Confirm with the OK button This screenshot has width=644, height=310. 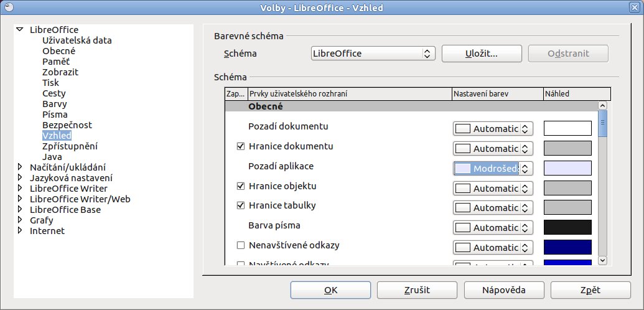pos(330,290)
